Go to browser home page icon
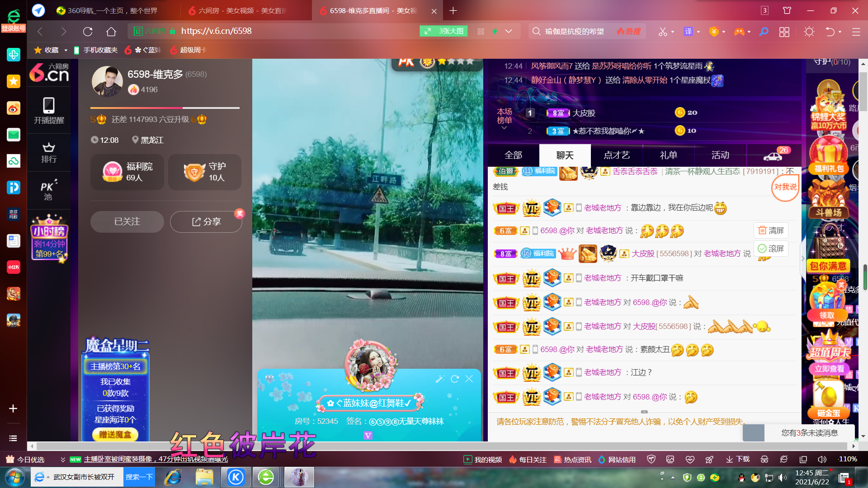Screen dimensions: 868x488 click(111, 32)
